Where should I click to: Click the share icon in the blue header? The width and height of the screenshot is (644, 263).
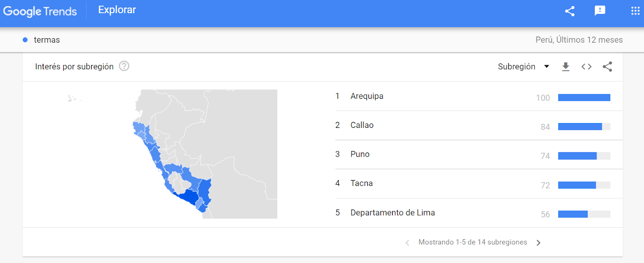pos(570,11)
